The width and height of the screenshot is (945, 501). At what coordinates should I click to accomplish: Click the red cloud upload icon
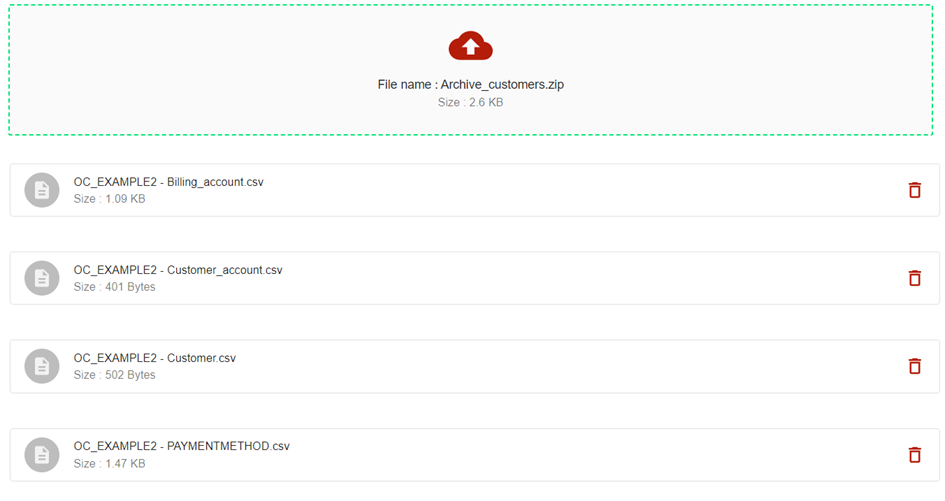[x=470, y=46]
